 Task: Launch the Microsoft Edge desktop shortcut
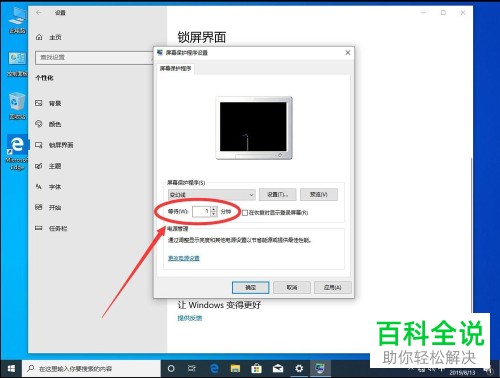(x=17, y=153)
